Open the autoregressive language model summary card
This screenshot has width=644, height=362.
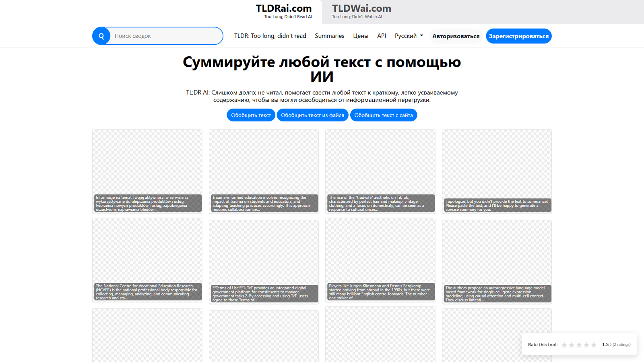pyautogui.click(x=497, y=261)
